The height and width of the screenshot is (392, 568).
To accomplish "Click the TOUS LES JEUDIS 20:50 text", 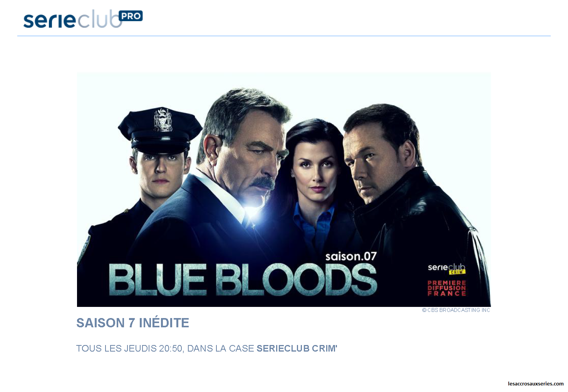I will tap(129, 348).
